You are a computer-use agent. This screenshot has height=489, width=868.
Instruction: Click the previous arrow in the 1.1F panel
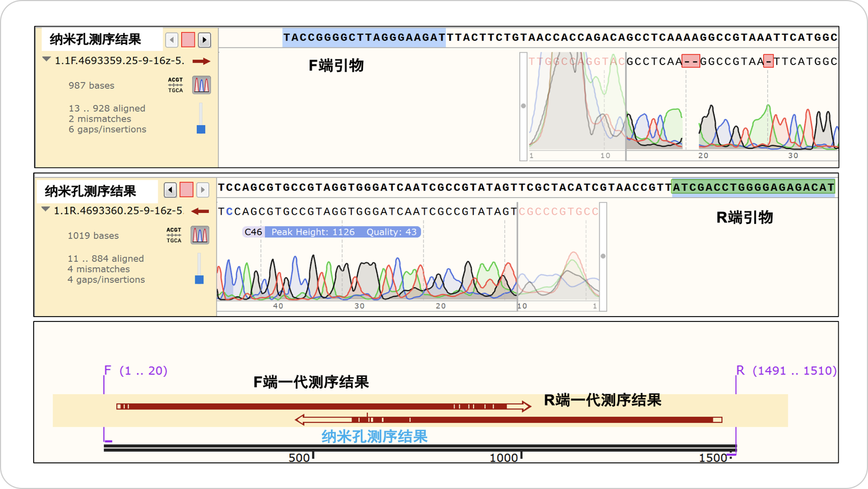[172, 40]
